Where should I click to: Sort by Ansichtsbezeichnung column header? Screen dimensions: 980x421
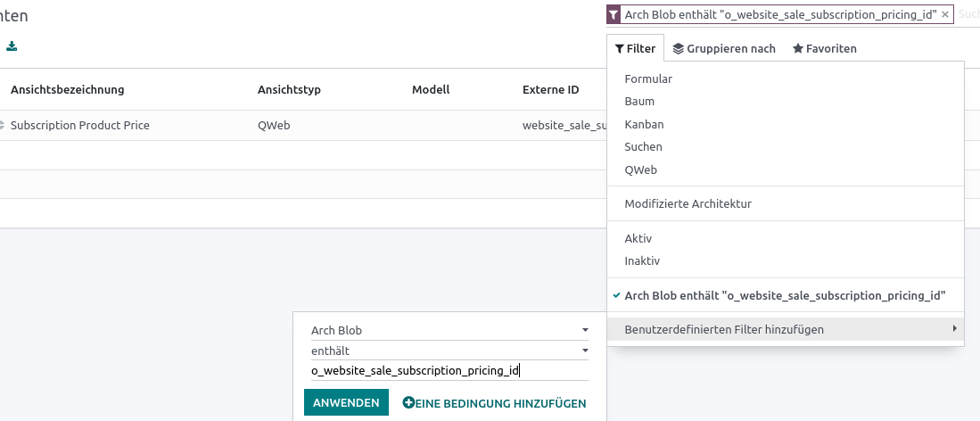tap(68, 89)
